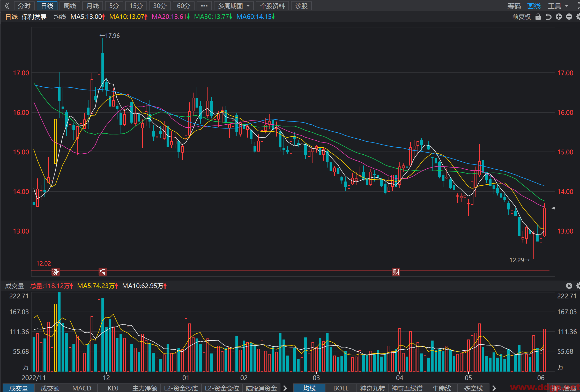Viewport: 580px width, 392px height.
Task: Expand the 多周期图 dropdown
Action: pos(234,6)
